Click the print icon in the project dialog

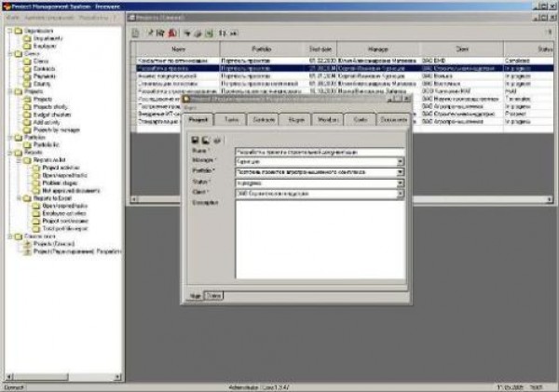click(x=217, y=140)
